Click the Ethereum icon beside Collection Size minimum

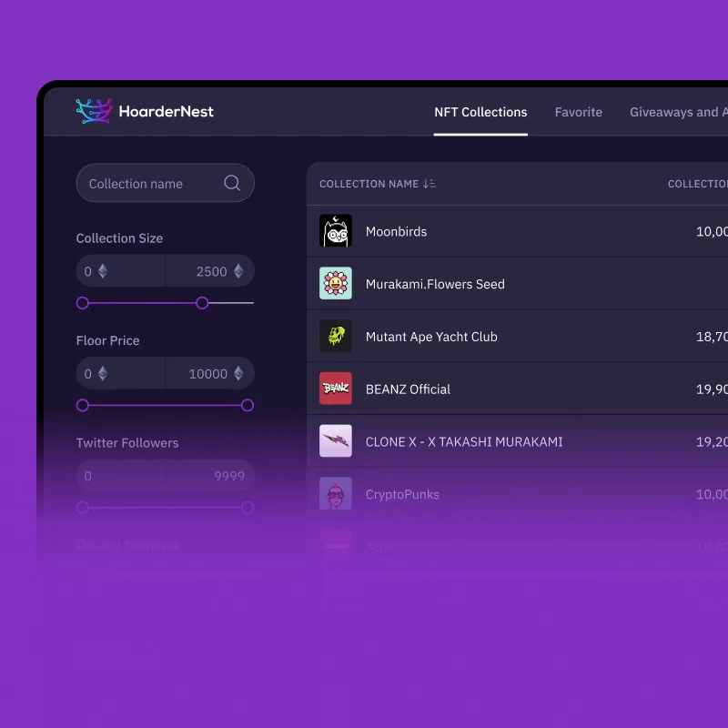pyautogui.click(x=103, y=271)
